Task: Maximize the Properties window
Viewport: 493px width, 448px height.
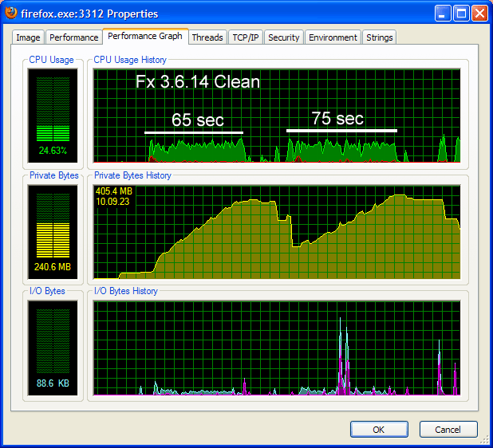Action: 461,14
